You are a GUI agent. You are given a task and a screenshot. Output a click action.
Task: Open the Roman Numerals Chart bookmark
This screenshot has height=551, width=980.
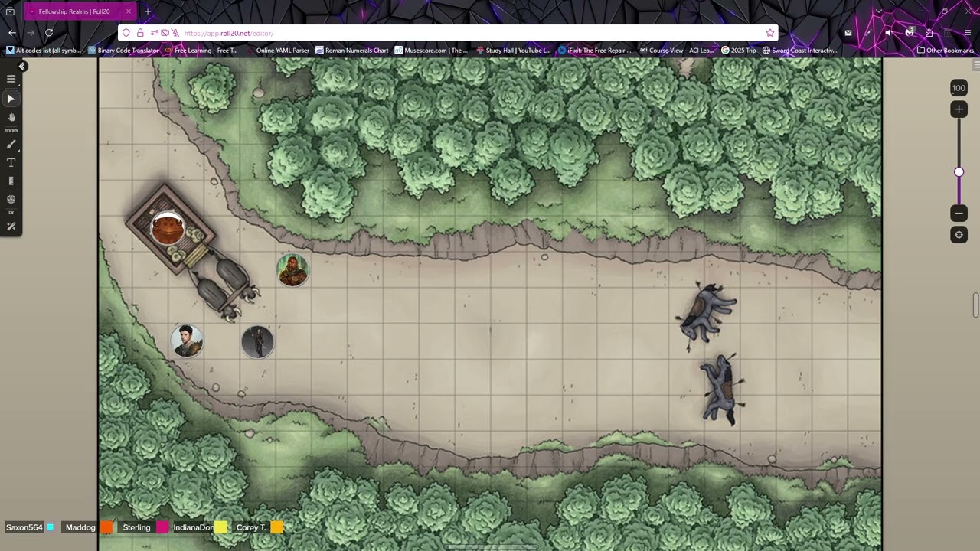click(352, 51)
